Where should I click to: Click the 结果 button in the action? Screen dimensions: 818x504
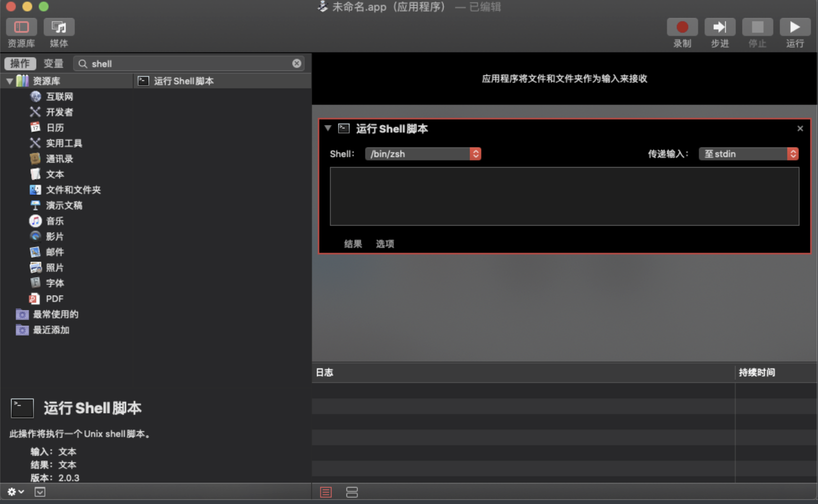tap(353, 244)
